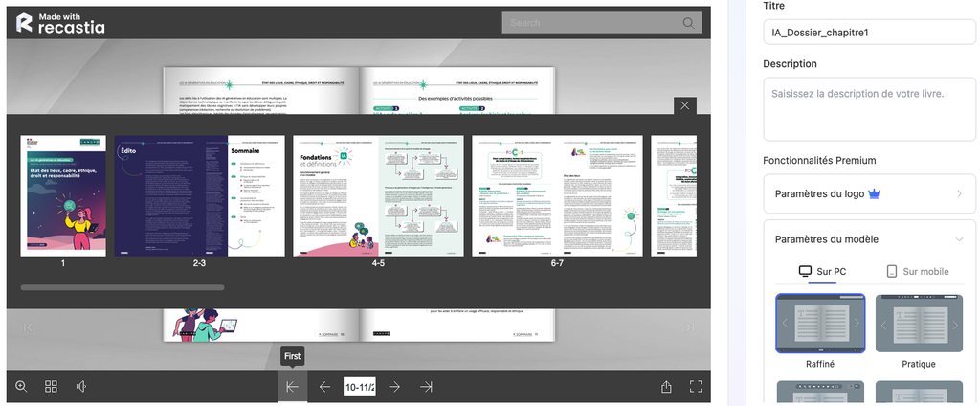Click the Description text area

pyautogui.click(x=869, y=109)
